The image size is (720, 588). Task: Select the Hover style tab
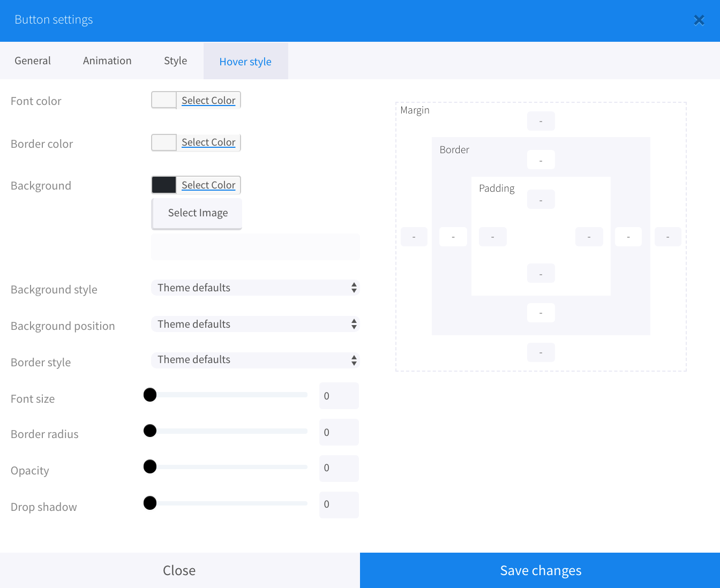[x=246, y=62]
